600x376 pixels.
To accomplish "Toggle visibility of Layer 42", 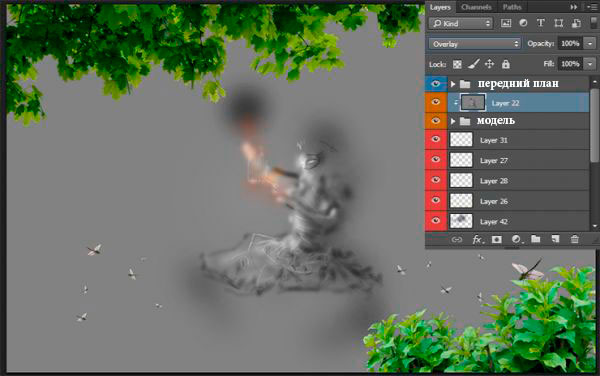I will [x=435, y=221].
